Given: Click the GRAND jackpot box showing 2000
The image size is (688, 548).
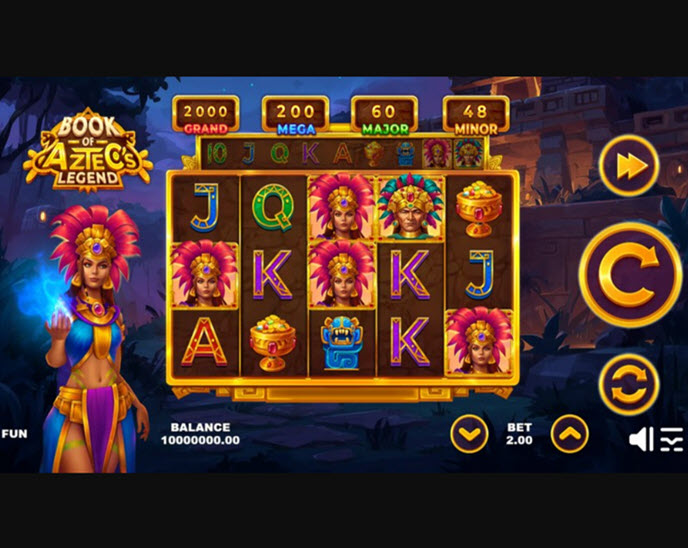Looking at the screenshot, I should (x=205, y=115).
